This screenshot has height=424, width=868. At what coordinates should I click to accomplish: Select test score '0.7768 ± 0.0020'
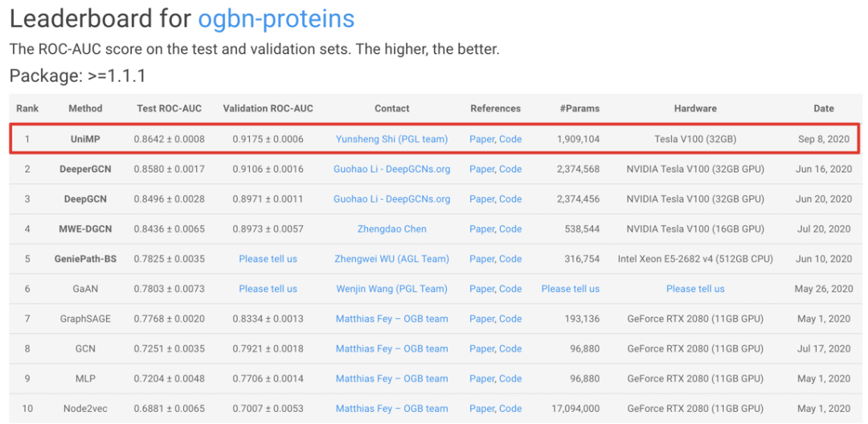170,319
